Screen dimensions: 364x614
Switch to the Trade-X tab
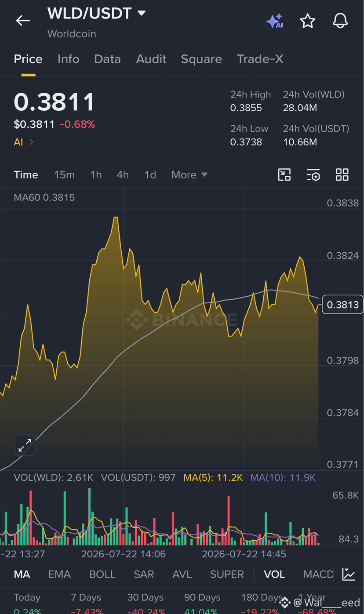(260, 59)
